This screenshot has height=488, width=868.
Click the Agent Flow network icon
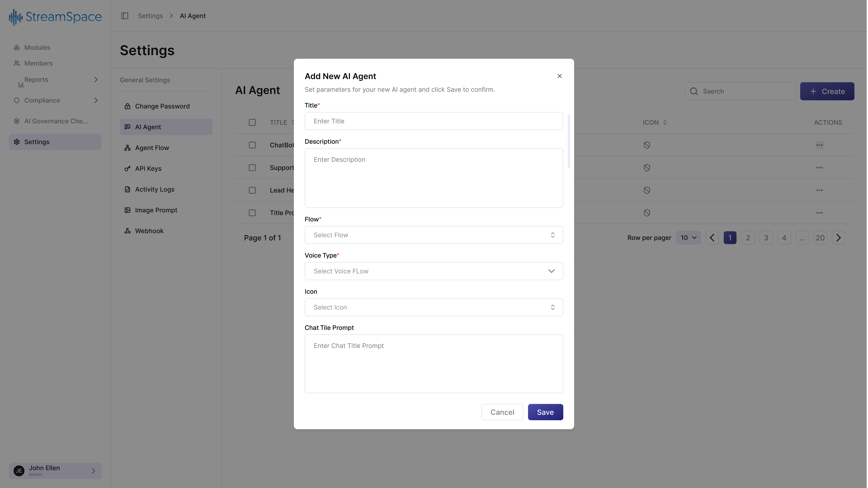[x=127, y=148]
